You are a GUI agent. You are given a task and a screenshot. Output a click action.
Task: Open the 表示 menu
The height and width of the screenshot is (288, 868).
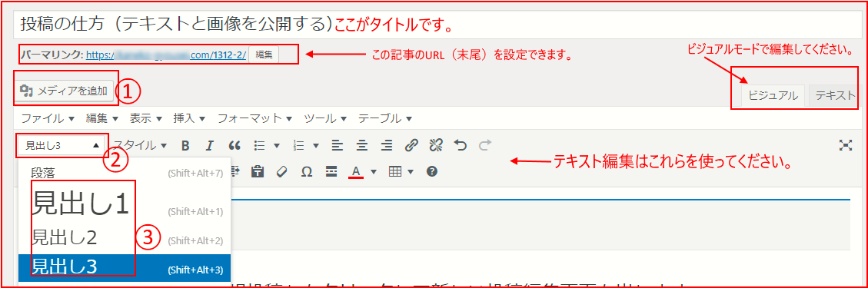pos(145,118)
